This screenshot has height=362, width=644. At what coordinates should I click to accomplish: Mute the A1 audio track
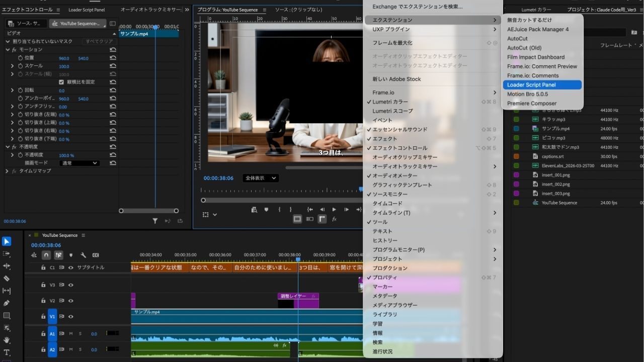click(71, 333)
